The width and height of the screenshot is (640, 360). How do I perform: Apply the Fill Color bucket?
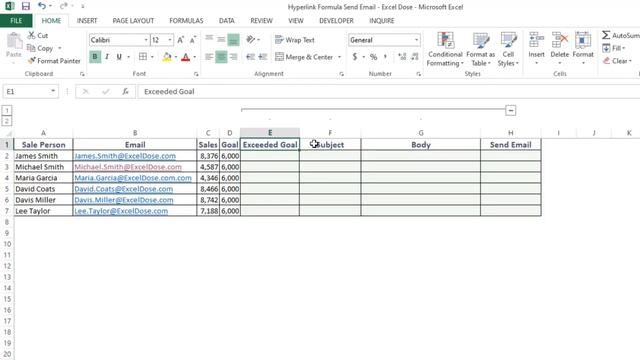(167, 57)
